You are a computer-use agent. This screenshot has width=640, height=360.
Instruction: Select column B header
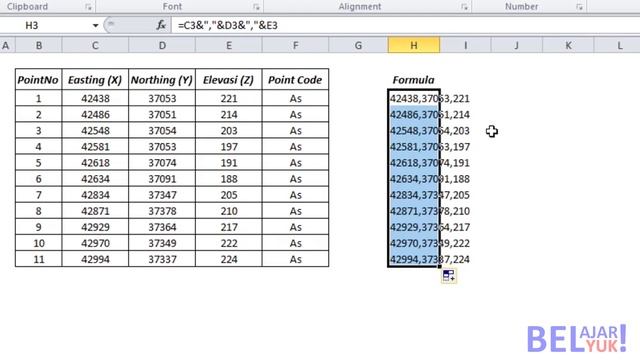39,45
